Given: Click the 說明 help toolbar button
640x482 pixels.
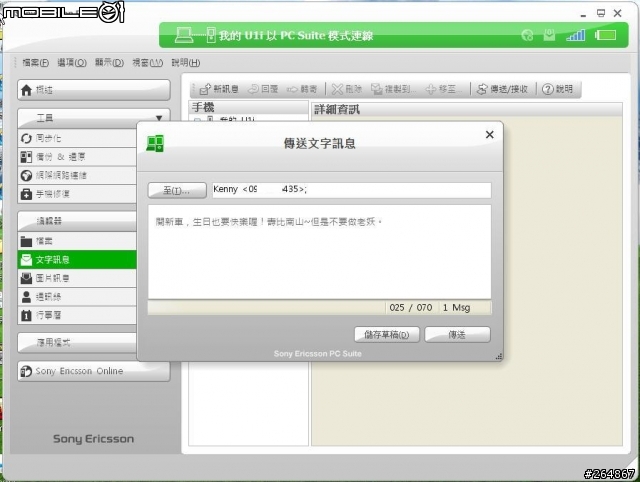Looking at the screenshot, I should (x=558, y=89).
